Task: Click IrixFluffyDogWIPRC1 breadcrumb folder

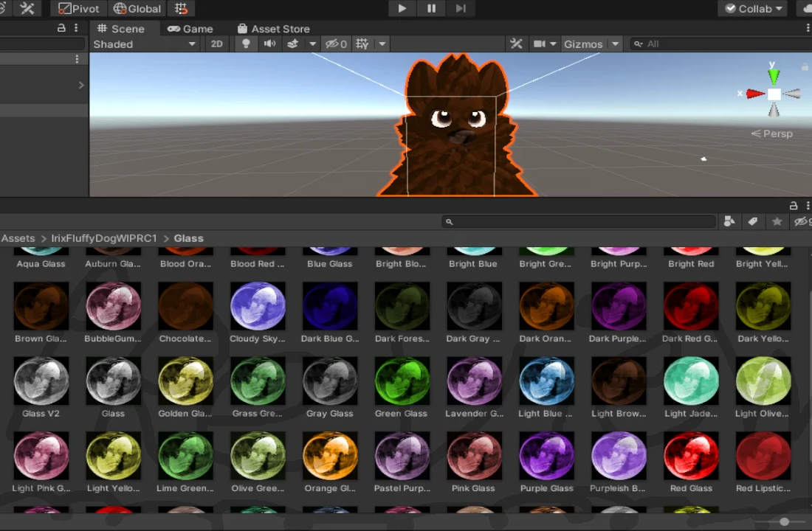Action: (x=103, y=239)
